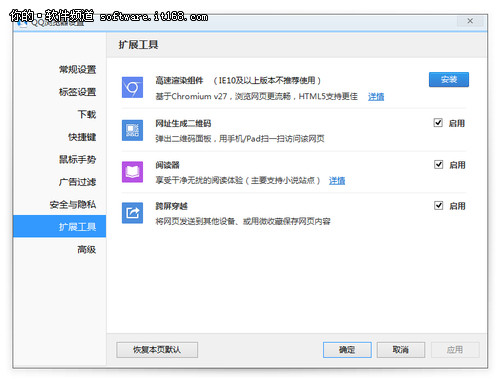Click the blue 安装 button
The width and height of the screenshot is (500, 379).
pos(449,80)
